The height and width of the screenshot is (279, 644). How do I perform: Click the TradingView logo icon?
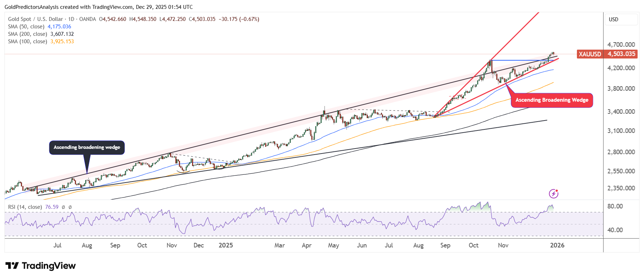click(12, 266)
